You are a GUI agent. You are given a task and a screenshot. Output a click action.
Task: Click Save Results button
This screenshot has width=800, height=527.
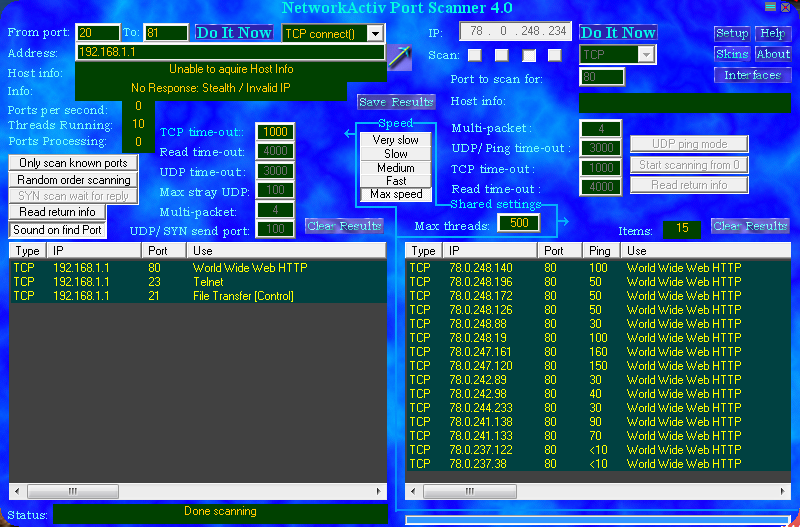pos(396,102)
